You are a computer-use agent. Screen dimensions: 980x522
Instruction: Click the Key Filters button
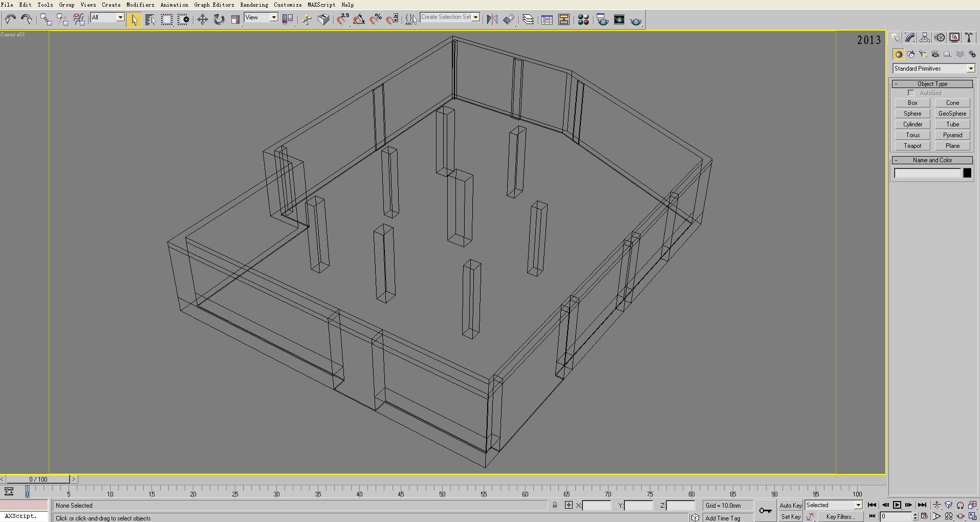pos(840,517)
